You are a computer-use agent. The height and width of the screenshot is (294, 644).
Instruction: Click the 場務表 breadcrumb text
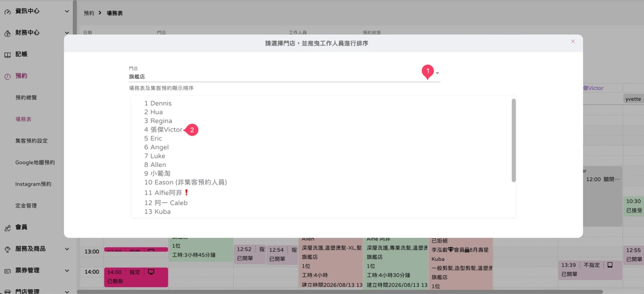[x=114, y=13]
